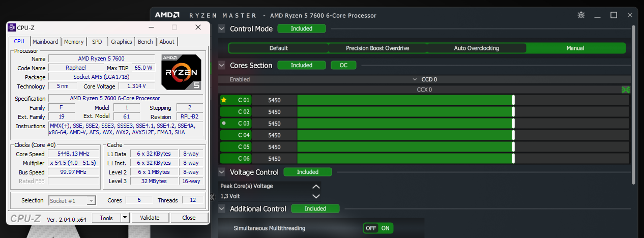Viewport: 644px width, 238px height.
Task: Toggle Voltage Control Included button
Action: (x=308, y=172)
